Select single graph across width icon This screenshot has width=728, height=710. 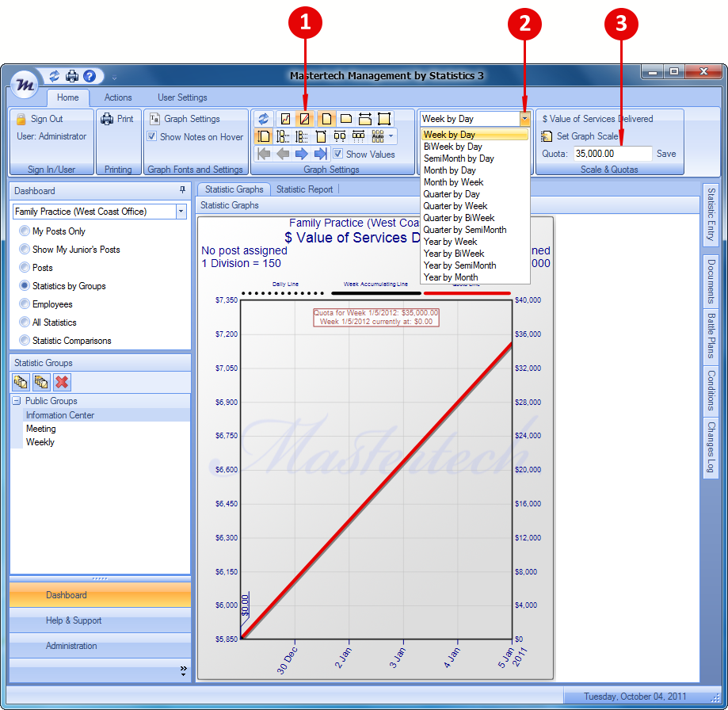(320, 136)
